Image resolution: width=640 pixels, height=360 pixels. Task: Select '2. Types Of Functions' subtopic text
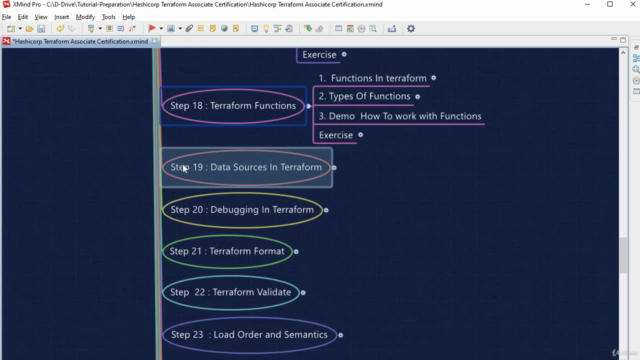pyautogui.click(x=364, y=96)
